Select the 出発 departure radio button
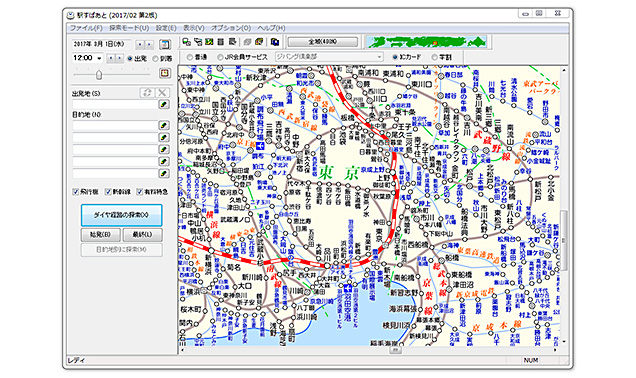Image resolution: width=636 pixels, height=378 pixels. (130, 59)
